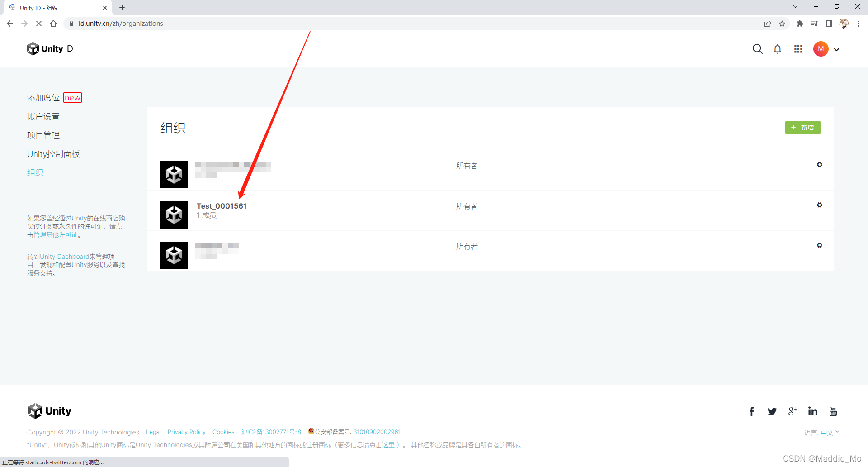The image size is (868, 467).
Task: Open the tab search chevron in title bar
Action: (x=795, y=7)
